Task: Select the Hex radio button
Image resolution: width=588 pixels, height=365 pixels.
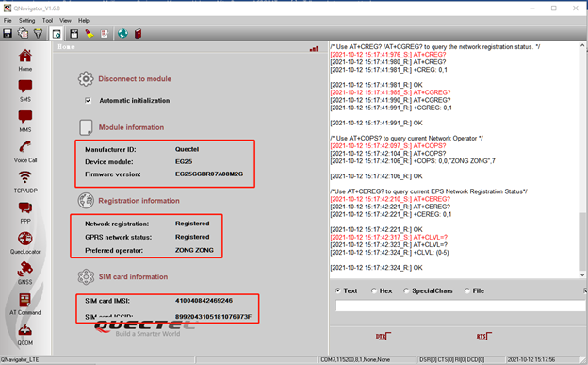Action: [374, 290]
